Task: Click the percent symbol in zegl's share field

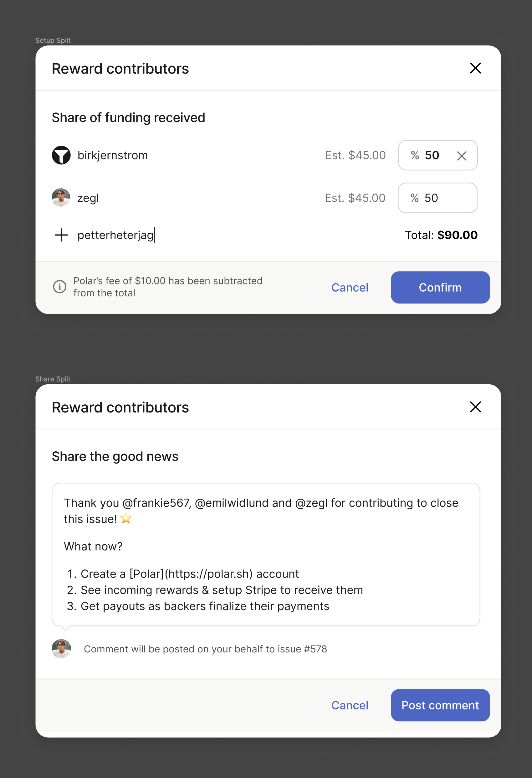Action: (x=415, y=198)
